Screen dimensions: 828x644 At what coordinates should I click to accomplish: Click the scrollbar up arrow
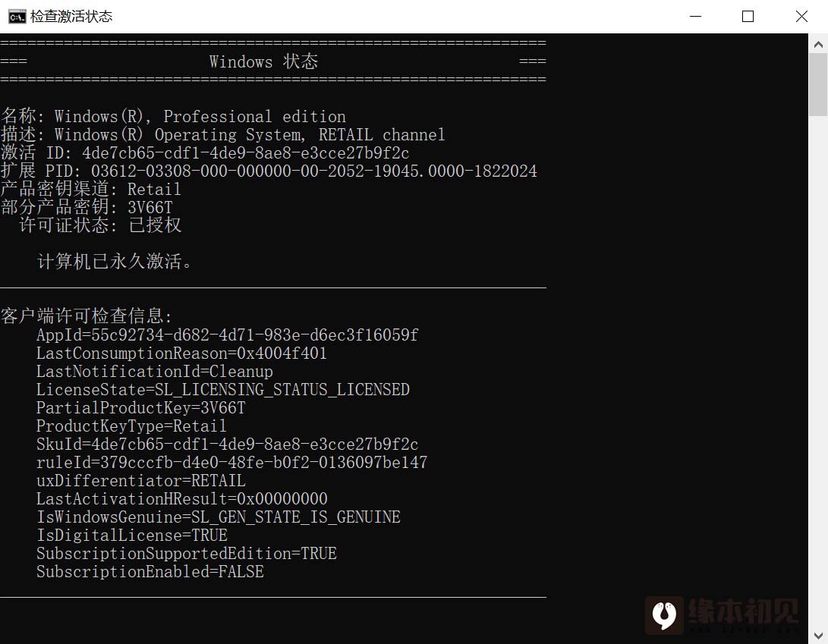tap(818, 45)
